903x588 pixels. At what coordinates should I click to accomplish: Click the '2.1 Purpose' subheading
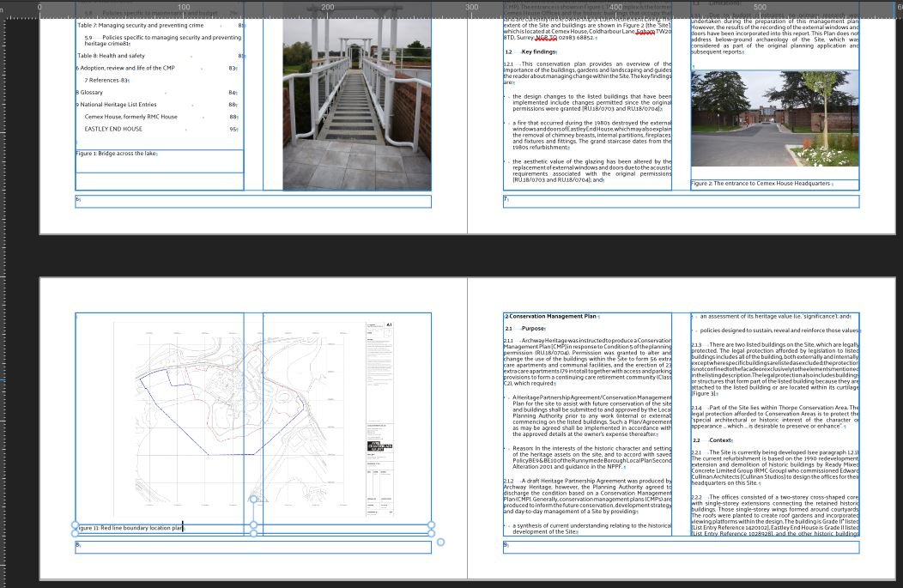pyautogui.click(x=525, y=329)
